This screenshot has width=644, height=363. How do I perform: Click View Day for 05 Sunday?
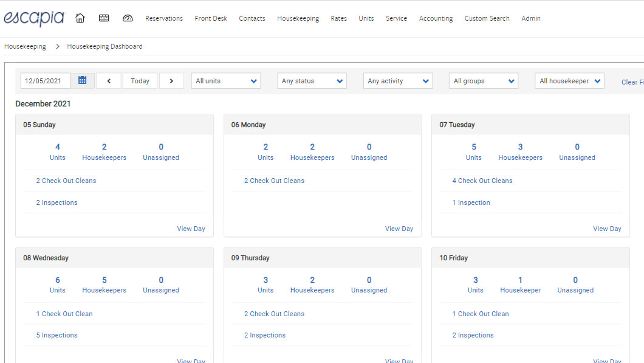point(191,229)
